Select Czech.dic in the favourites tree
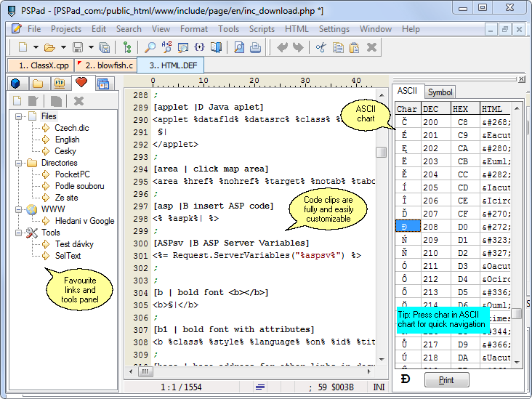The width and height of the screenshot is (532, 399). 72,128
